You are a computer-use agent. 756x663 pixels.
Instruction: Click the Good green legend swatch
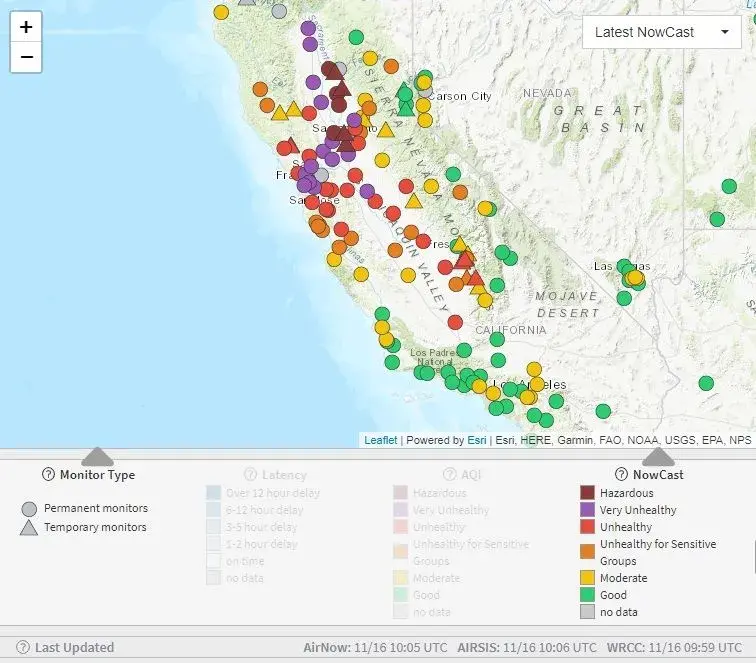pos(588,595)
